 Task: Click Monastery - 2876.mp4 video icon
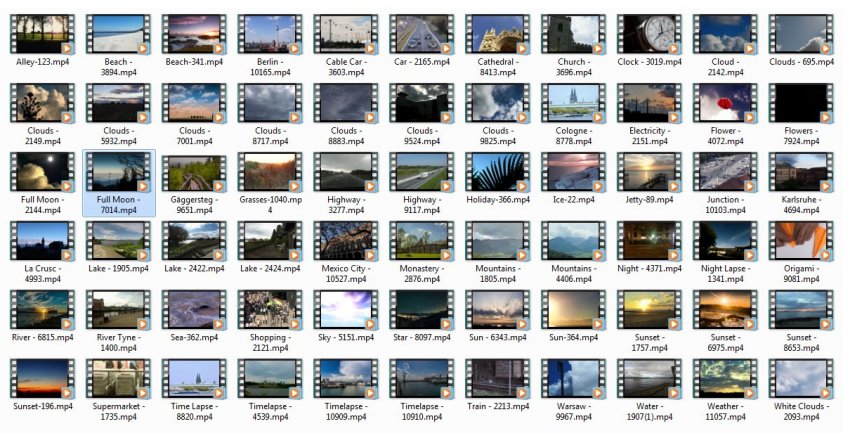tap(422, 241)
